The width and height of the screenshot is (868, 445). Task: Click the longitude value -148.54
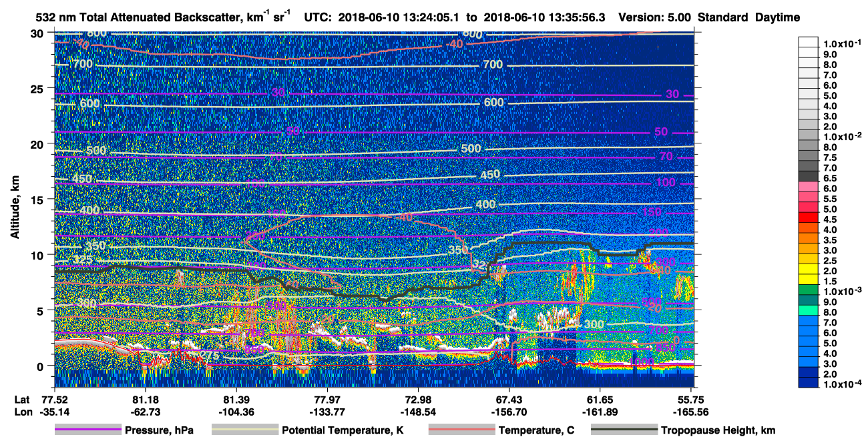pyautogui.click(x=418, y=412)
